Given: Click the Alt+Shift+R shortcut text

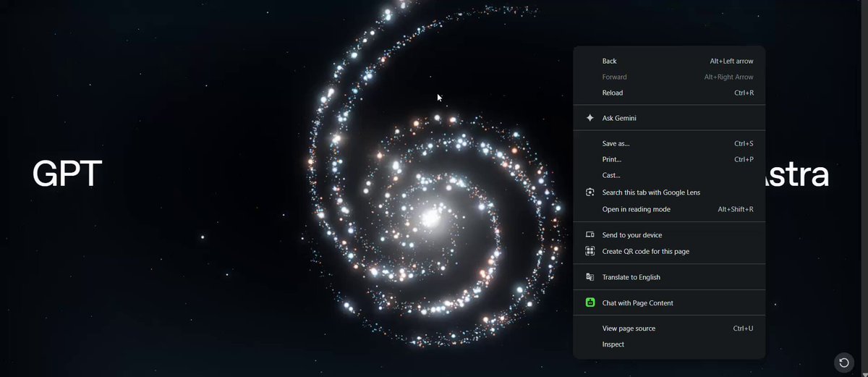Looking at the screenshot, I should tap(736, 209).
